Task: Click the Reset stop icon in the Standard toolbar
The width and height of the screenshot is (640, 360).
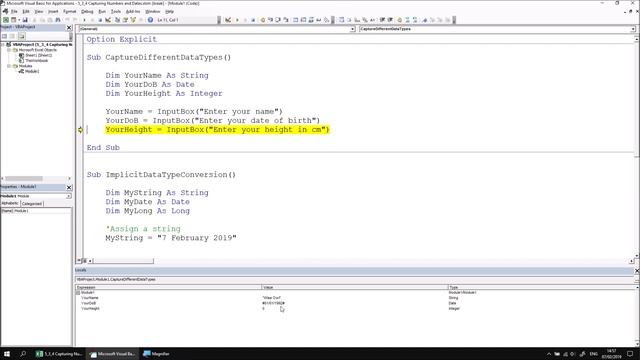Action: click(x=100, y=20)
